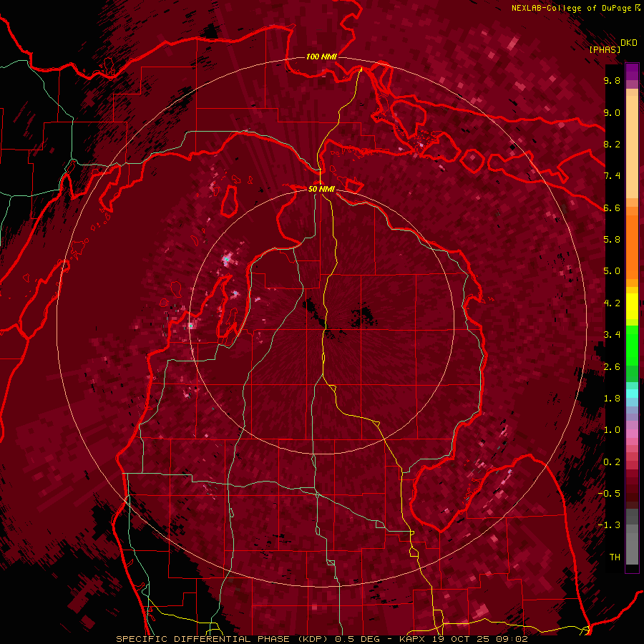Click the 3.4 legend scale value
The width and height of the screenshot is (644, 644).
click(612, 335)
